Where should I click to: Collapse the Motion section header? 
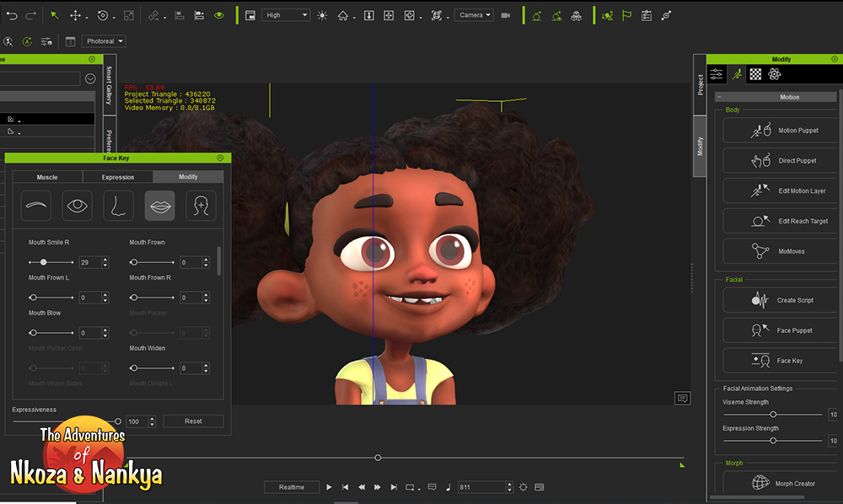717,97
